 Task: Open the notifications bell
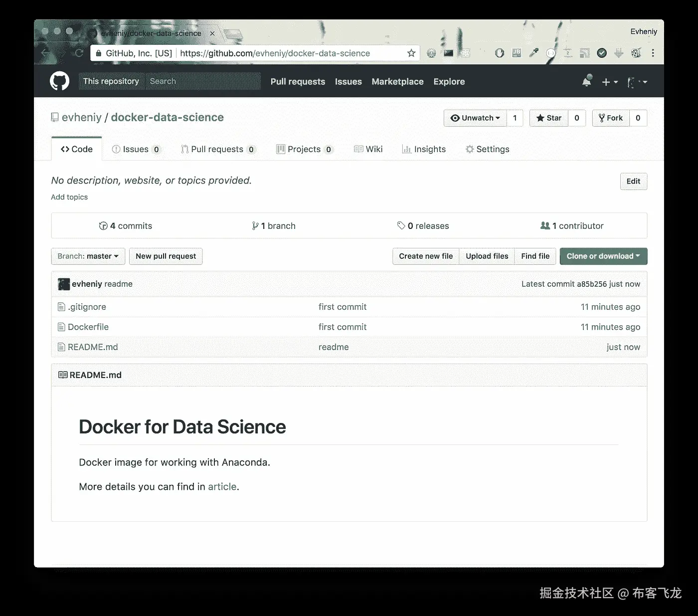(x=587, y=81)
